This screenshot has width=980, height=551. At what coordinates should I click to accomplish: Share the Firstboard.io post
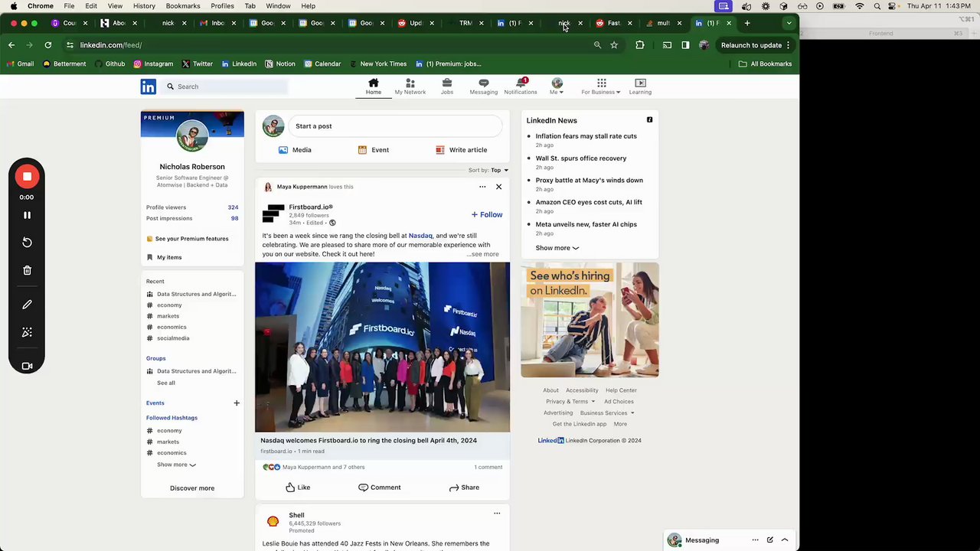(x=464, y=487)
